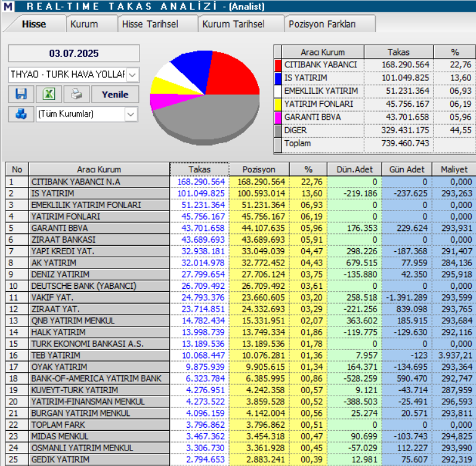Image resolution: width=476 pixels, height=466 pixels.
Task: Click the Toplam value 739.460.743
Action: [405, 143]
